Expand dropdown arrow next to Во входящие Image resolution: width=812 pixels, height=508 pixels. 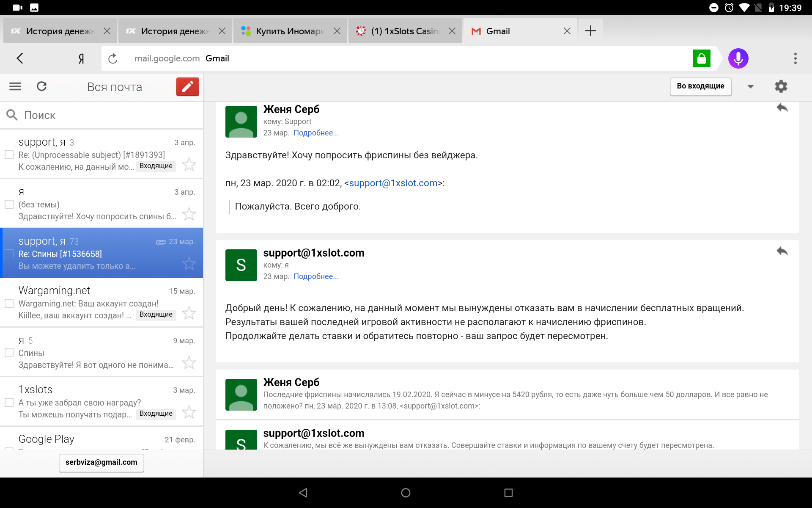[x=750, y=87]
